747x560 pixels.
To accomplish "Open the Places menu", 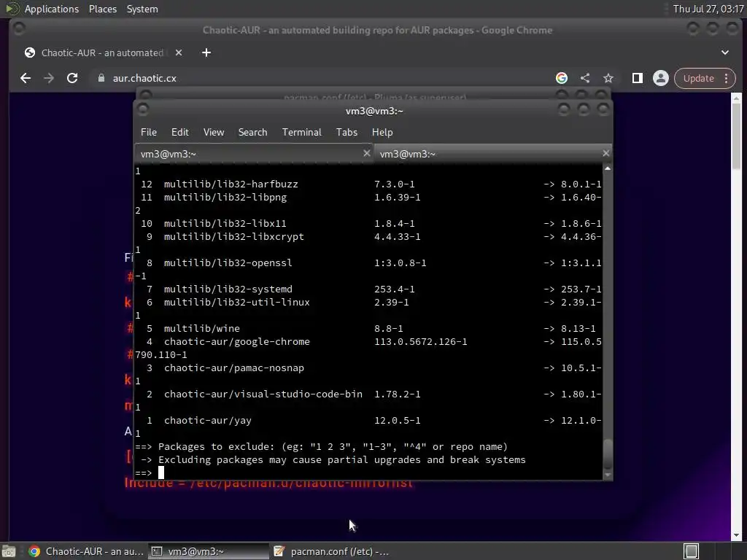I will 102,9.
